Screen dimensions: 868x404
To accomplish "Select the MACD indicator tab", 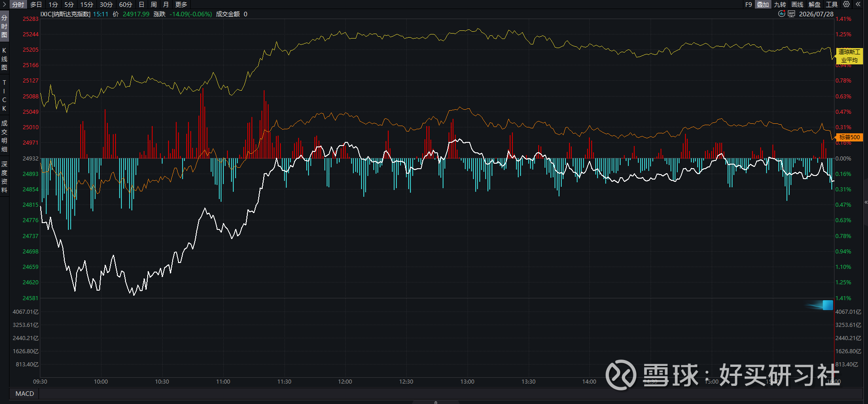I will pos(24,394).
